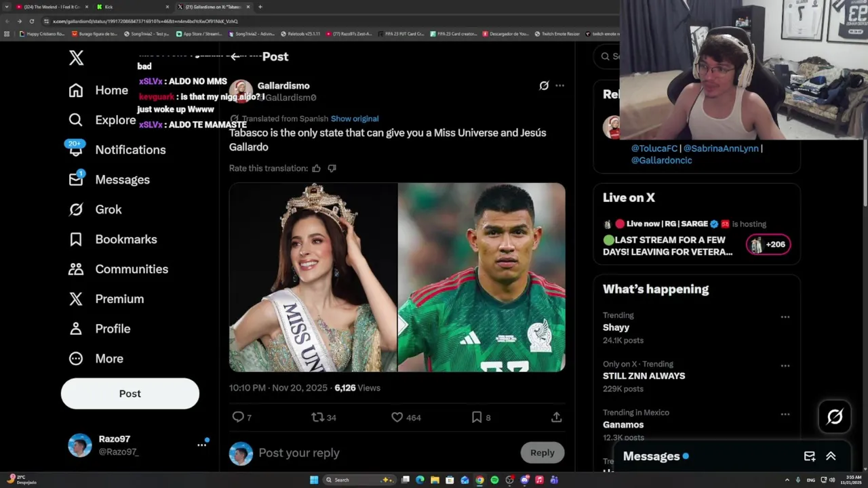Open the Paletools bookmark

pyautogui.click(x=301, y=34)
